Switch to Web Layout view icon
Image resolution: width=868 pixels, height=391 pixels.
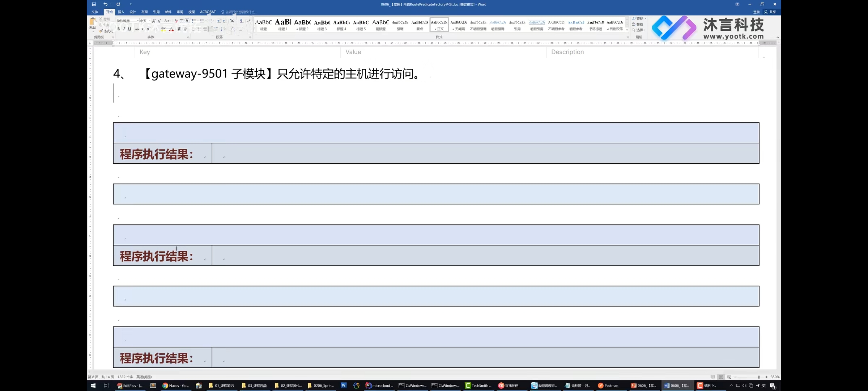(x=729, y=377)
